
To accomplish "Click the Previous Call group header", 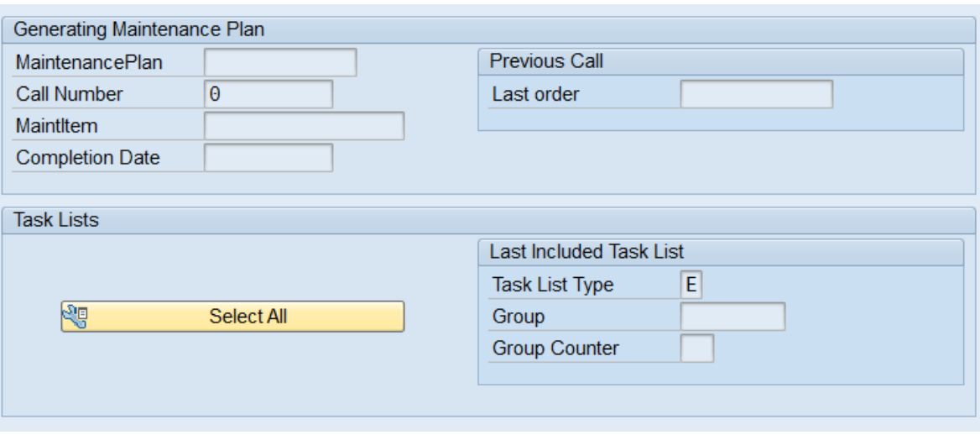I will [x=546, y=61].
